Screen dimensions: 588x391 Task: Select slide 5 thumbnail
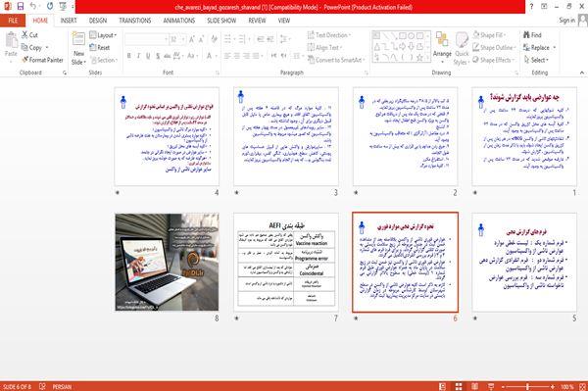coord(524,262)
